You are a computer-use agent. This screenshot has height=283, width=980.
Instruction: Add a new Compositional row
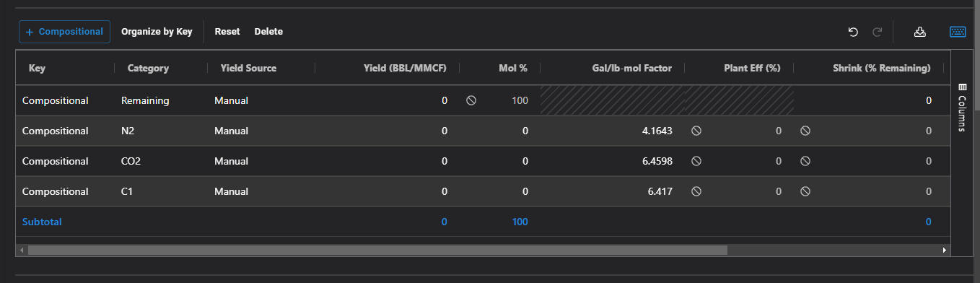64,32
